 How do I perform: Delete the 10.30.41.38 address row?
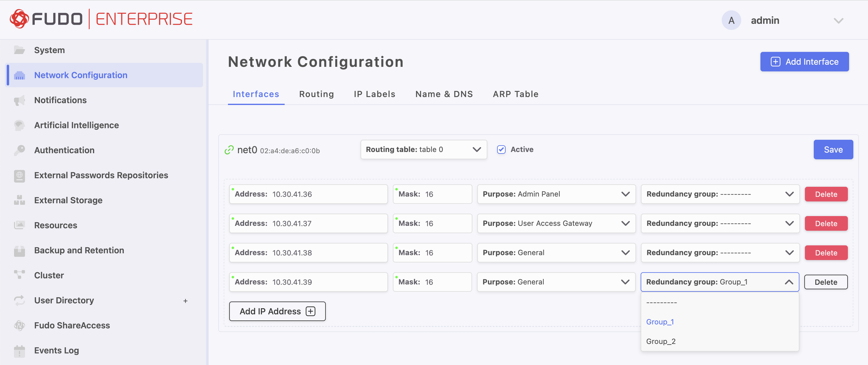tap(826, 253)
